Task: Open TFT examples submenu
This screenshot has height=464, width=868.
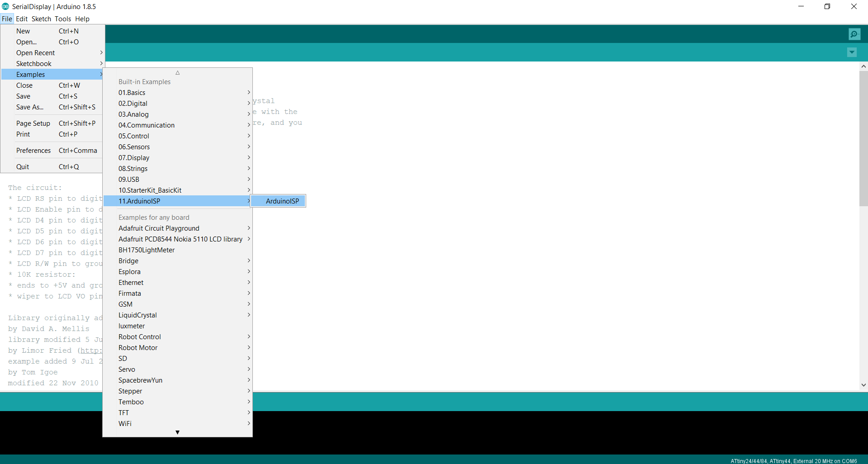Action: pos(178,413)
